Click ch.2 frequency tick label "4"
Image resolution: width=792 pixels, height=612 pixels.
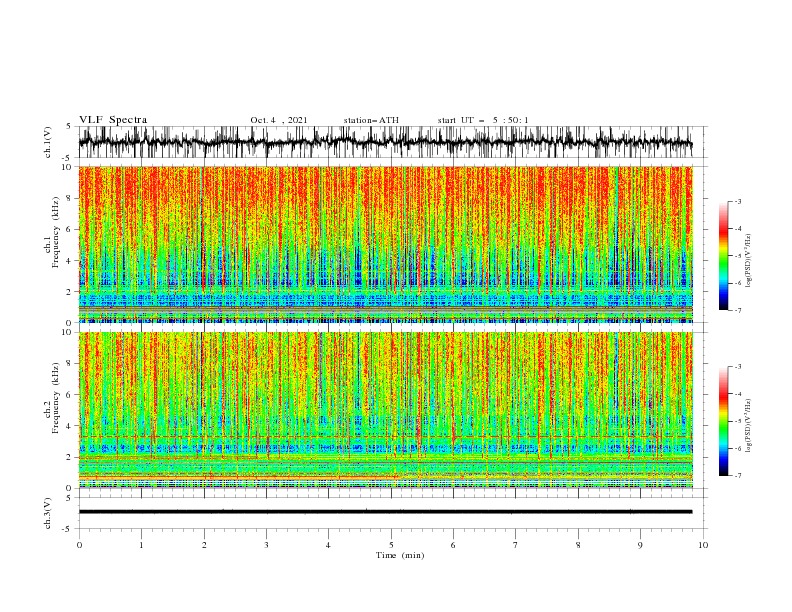[70, 426]
